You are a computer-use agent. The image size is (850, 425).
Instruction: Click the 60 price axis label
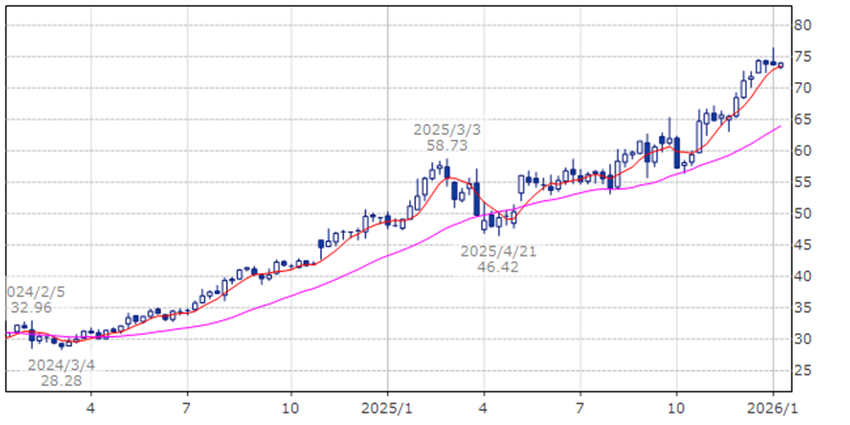[802, 151]
